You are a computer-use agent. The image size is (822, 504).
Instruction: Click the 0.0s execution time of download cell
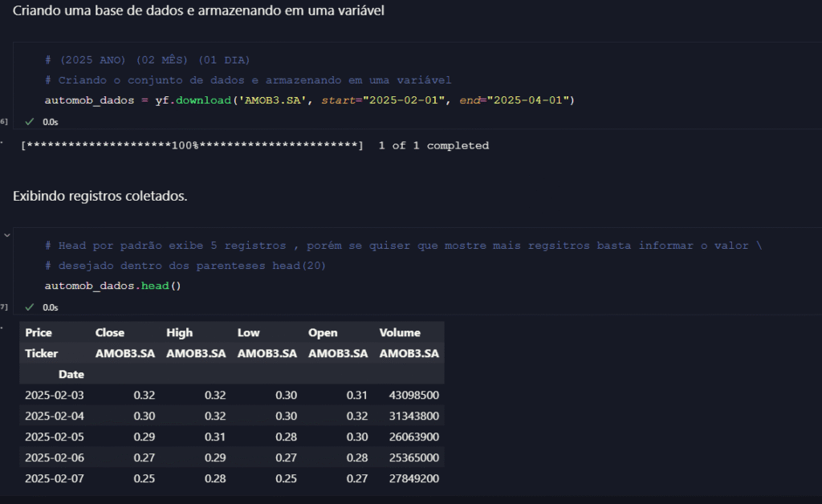click(50, 122)
